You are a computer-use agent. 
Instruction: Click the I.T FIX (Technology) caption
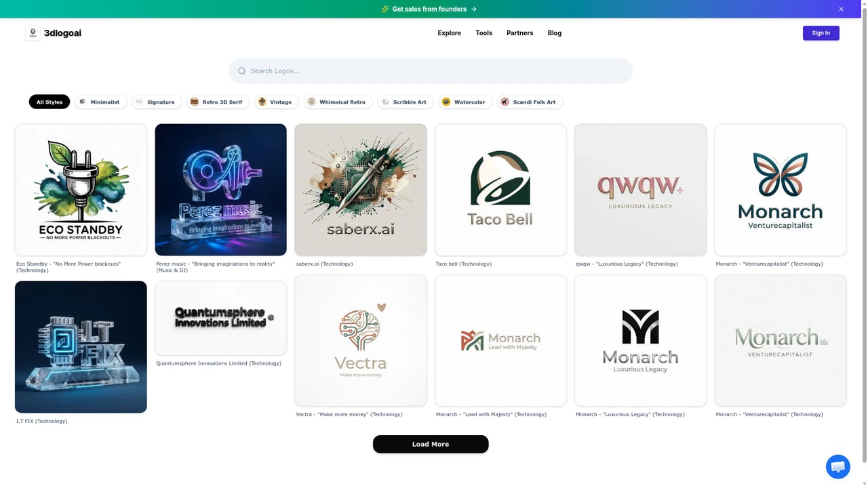coord(42,422)
